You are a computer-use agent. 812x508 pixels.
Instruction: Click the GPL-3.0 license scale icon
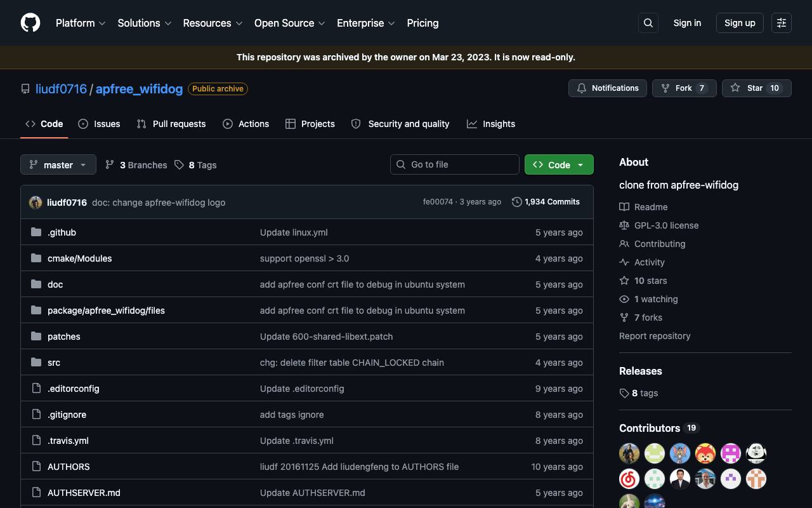[x=624, y=225]
